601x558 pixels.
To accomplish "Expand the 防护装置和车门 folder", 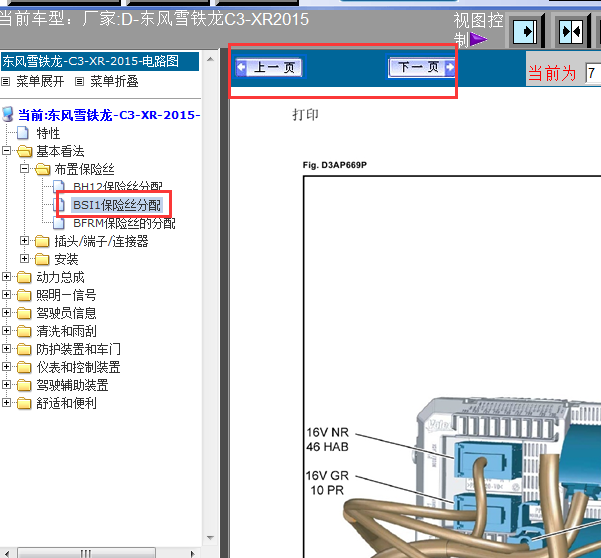I will pos(6,348).
